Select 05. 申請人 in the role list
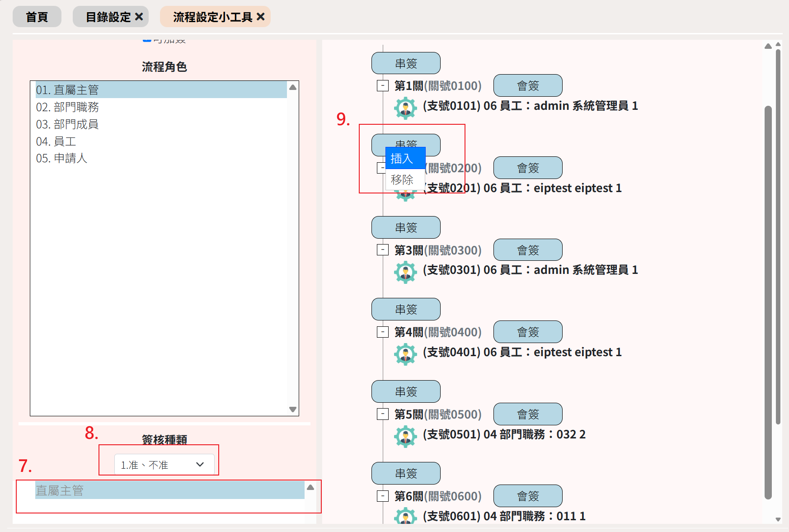Screen dimensions: 789x532 (x=61, y=158)
